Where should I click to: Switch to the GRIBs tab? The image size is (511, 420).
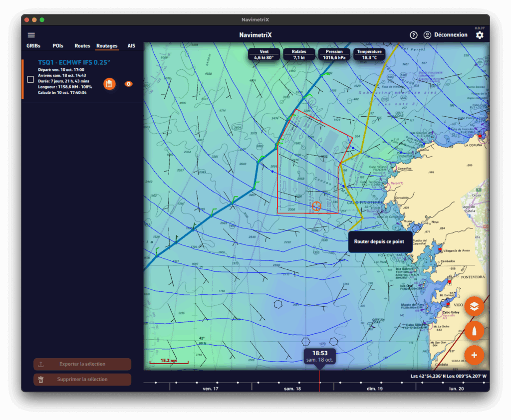click(33, 46)
